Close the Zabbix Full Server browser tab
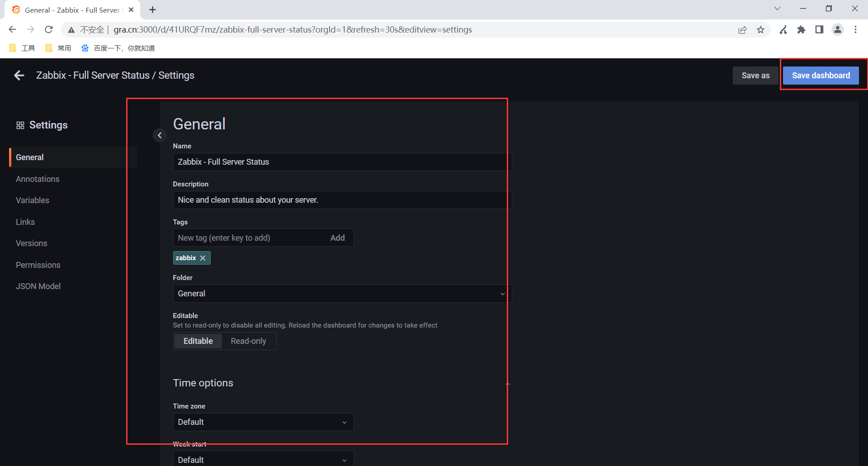This screenshot has width=868, height=466. [131, 10]
